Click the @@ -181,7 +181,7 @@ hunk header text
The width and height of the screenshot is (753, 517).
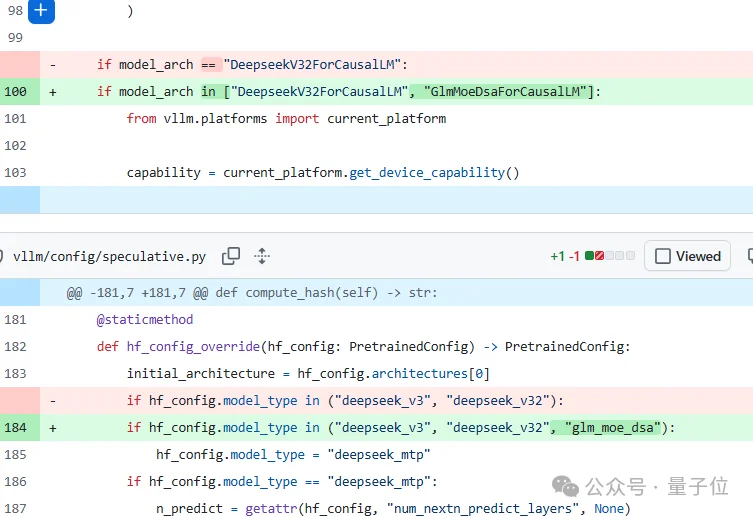pyautogui.click(x=252, y=293)
